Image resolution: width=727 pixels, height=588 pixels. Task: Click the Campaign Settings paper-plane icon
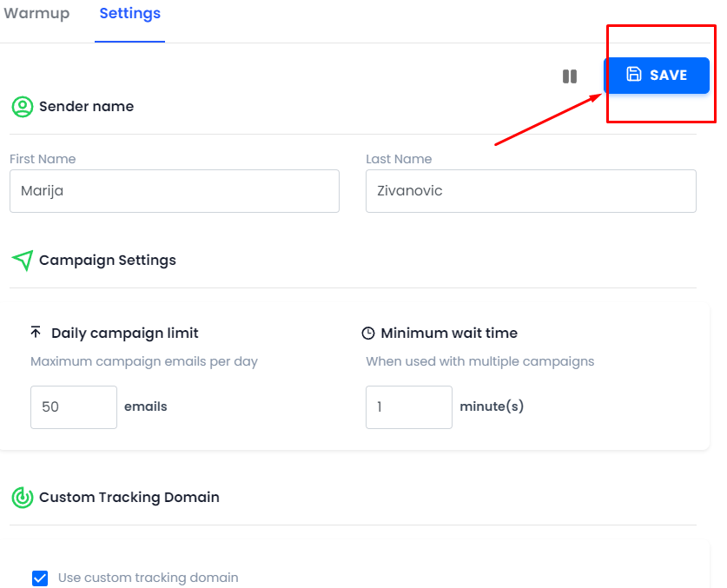tap(23, 261)
